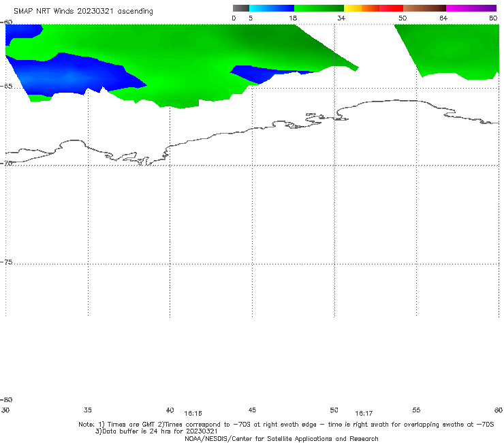Select the green segment of the color bar
Viewport: 504px width, 443px height.
pyautogui.click(x=319, y=8)
